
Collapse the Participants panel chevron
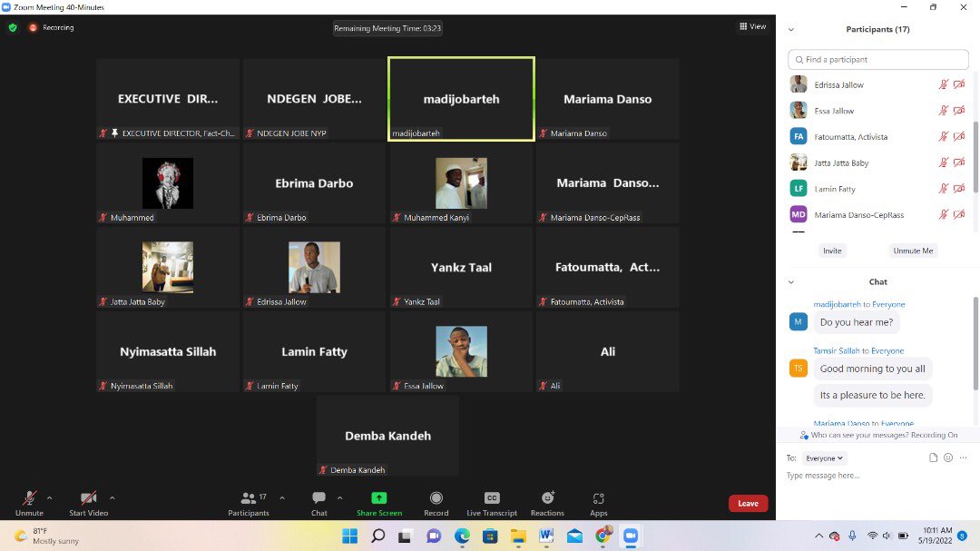[x=791, y=29]
